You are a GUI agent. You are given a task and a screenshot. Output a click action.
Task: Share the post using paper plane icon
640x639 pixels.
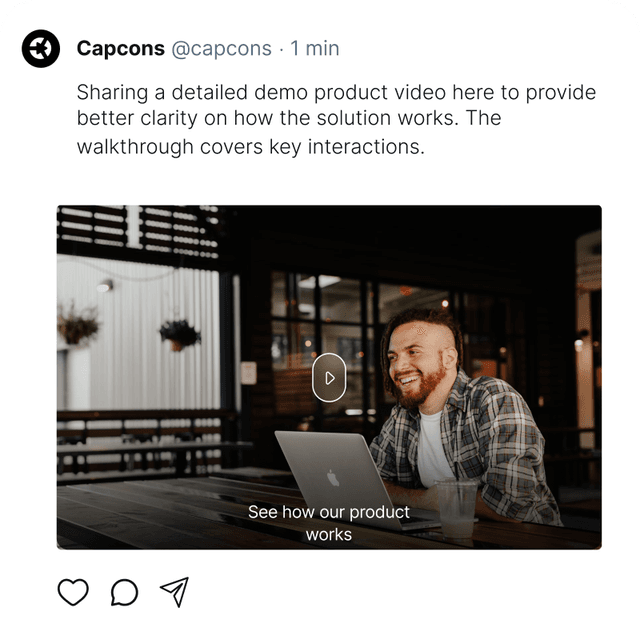175,592
